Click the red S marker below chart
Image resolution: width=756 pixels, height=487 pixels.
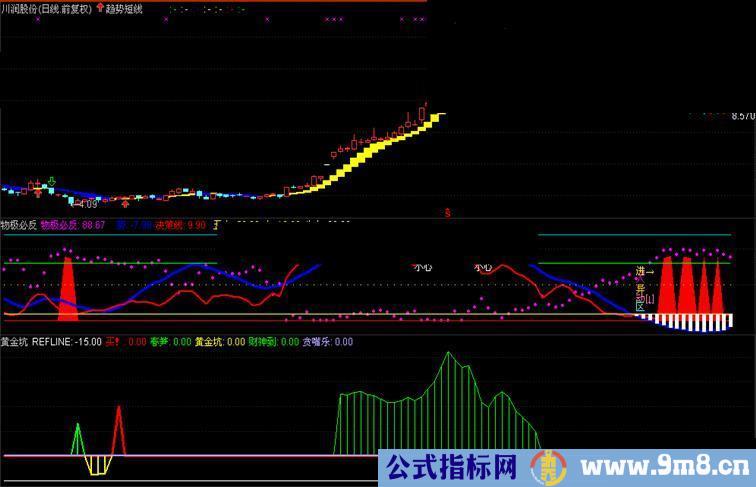[x=447, y=212]
